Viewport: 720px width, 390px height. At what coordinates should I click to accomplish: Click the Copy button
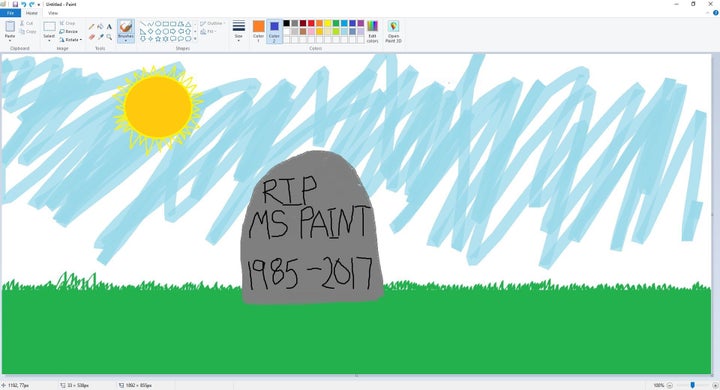pyautogui.click(x=28, y=31)
